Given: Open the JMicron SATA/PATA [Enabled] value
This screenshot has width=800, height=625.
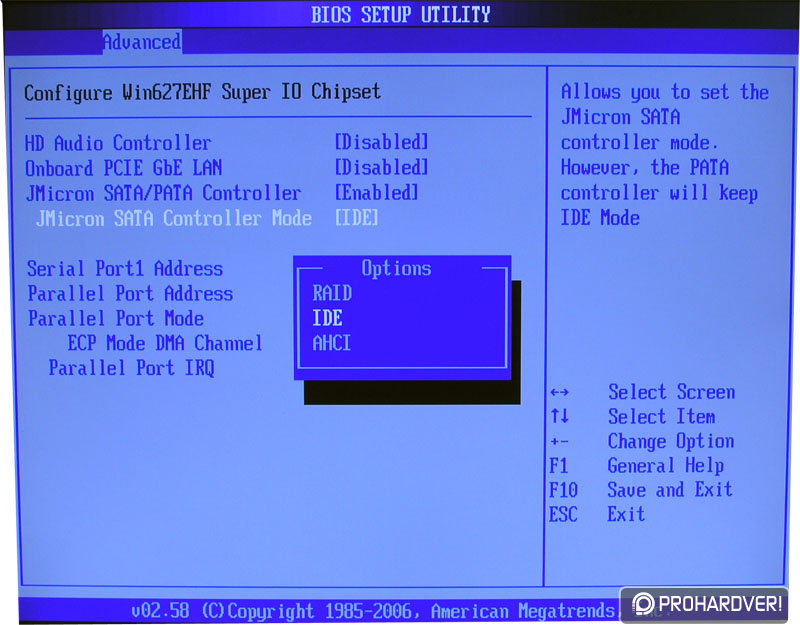Looking at the screenshot, I should click(377, 192).
